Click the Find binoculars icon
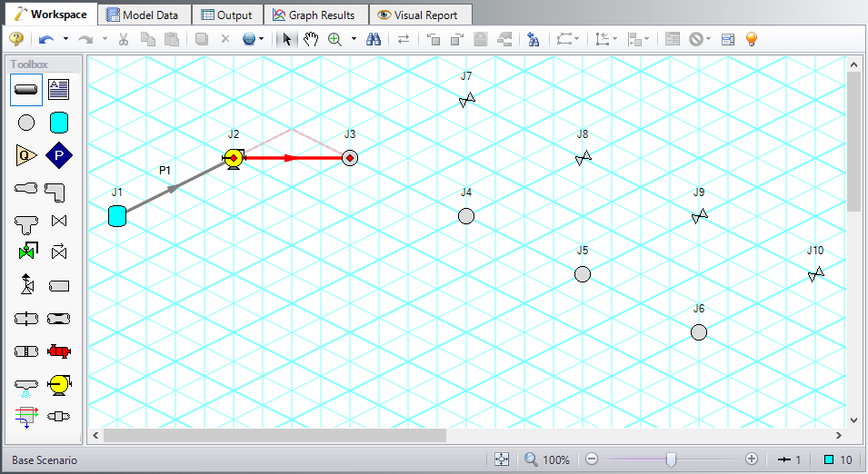This screenshot has width=868, height=474. pos(373,39)
